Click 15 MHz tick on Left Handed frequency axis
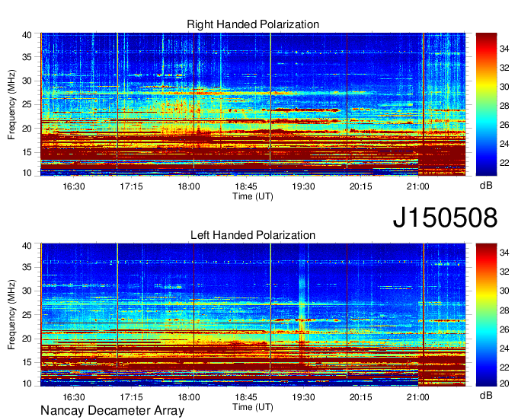The width and height of the screenshot is (518, 420). coord(27,363)
